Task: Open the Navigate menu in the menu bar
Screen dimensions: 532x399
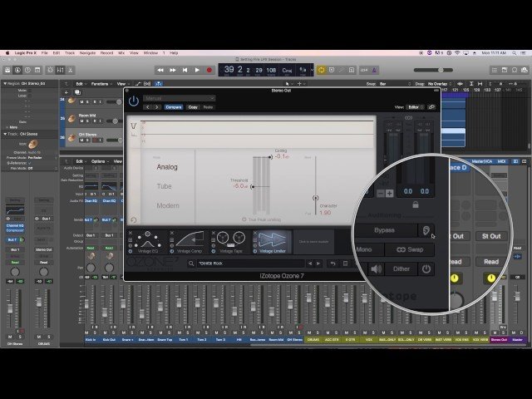Action: click(x=87, y=53)
